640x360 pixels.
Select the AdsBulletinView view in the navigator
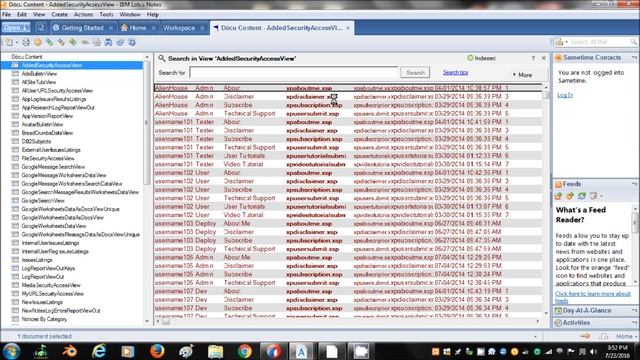click(39, 74)
